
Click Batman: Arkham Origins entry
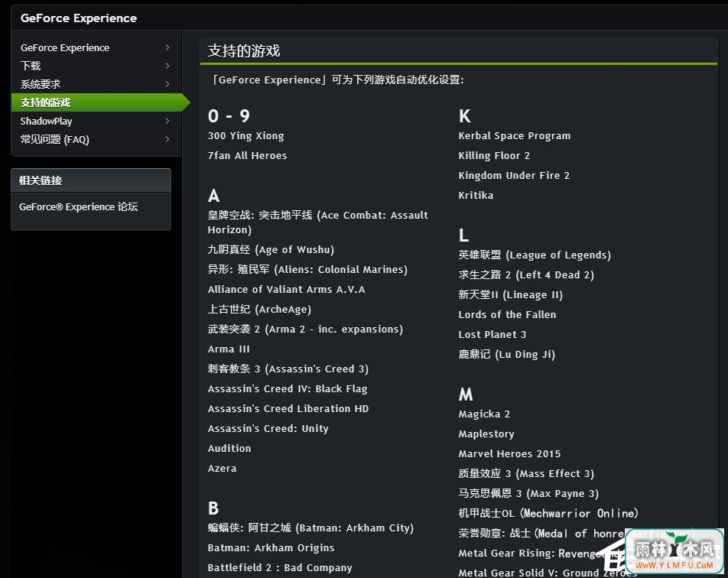point(271,548)
